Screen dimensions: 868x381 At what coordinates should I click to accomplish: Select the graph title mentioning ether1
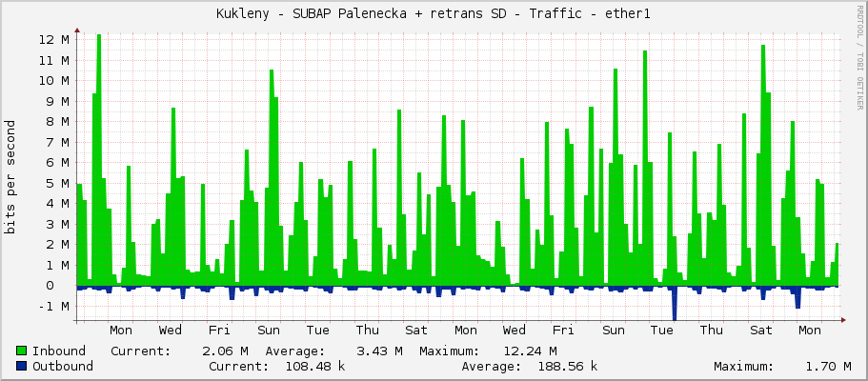pyautogui.click(x=433, y=14)
